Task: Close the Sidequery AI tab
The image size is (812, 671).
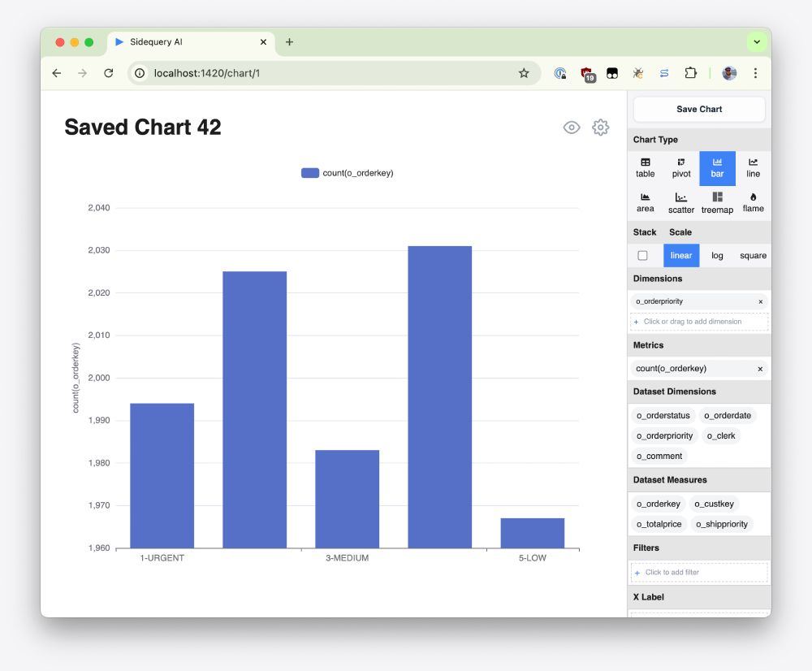Action: (263, 42)
